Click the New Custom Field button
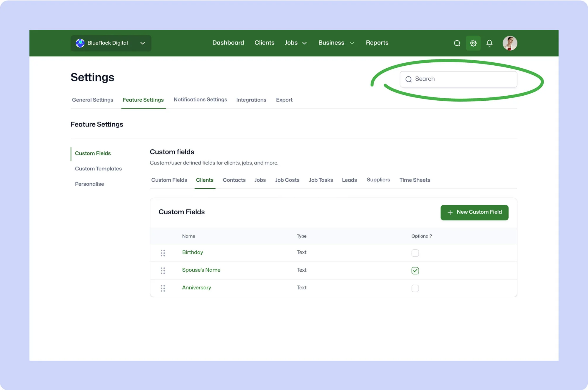Image resolution: width=588 pixels, height=390 pixels. [474, 213]
